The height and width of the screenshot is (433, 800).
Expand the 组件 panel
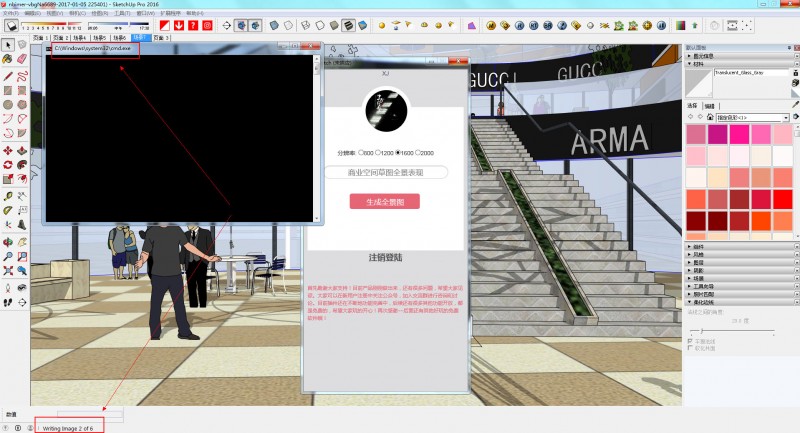(740, 246)
